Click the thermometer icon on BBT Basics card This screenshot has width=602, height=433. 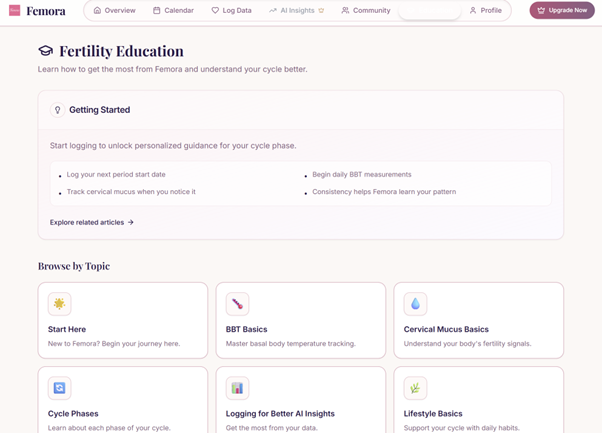[x=237, y=304]
